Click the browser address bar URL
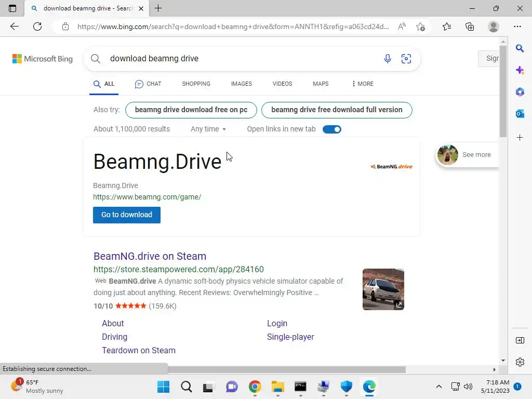Viewport: 532px width, 399px height. click(233, 26)
